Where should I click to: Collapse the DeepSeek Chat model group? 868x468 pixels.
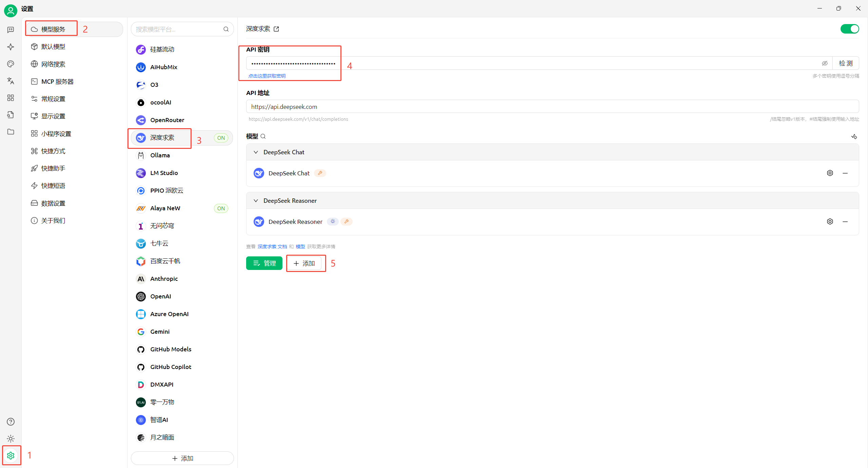click(x=256, y=152)
